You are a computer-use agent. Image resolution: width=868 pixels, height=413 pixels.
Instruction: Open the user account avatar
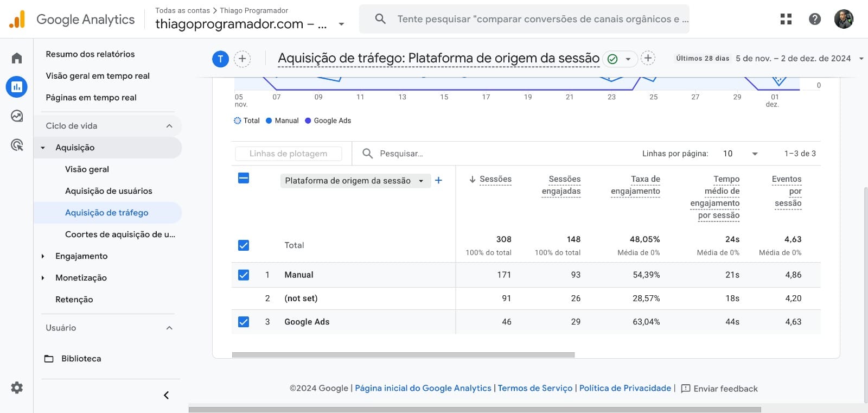tap(844, 19)
